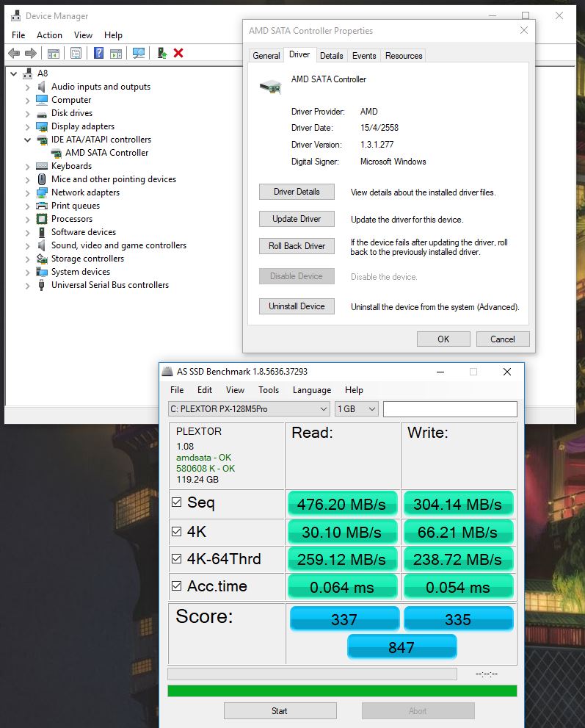The height and width of the screenshot is (728, 585).
Task: Click the Computer monitor icon in tree
Action: point(42,100)
